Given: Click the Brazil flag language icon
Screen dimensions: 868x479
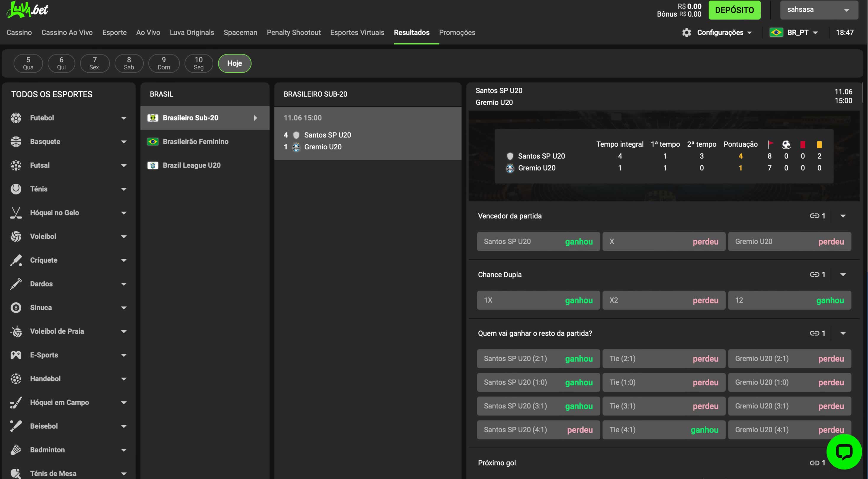Looking at the screenshot, I should [776, 32].
